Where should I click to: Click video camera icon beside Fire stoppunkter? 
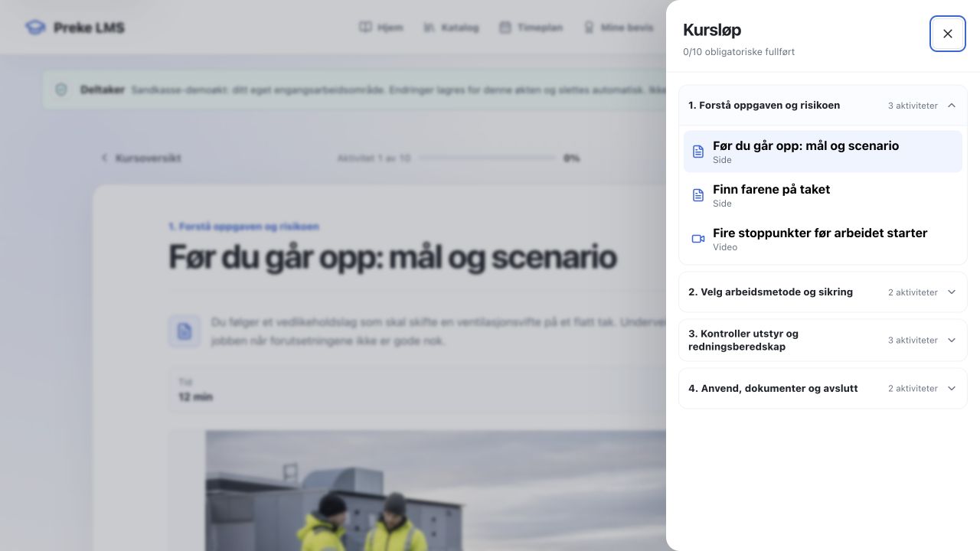698,239
